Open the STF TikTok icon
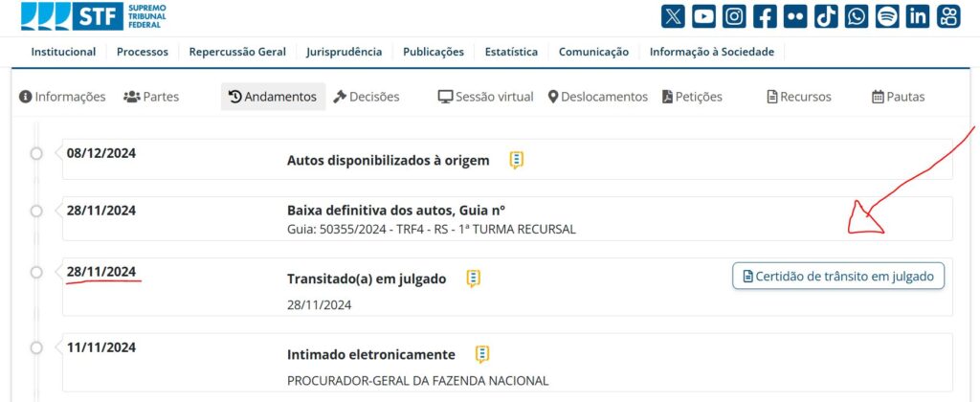 coord(826,16)
